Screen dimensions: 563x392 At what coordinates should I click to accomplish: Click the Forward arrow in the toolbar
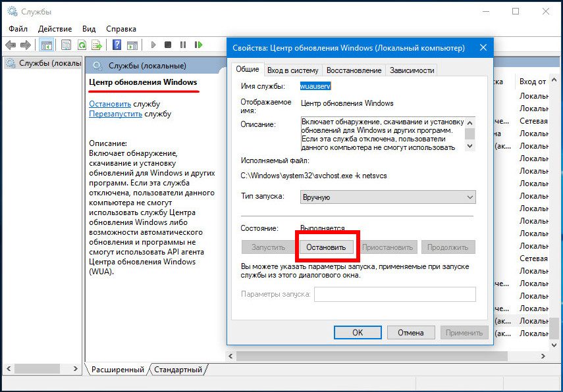[x=26, y=45]
